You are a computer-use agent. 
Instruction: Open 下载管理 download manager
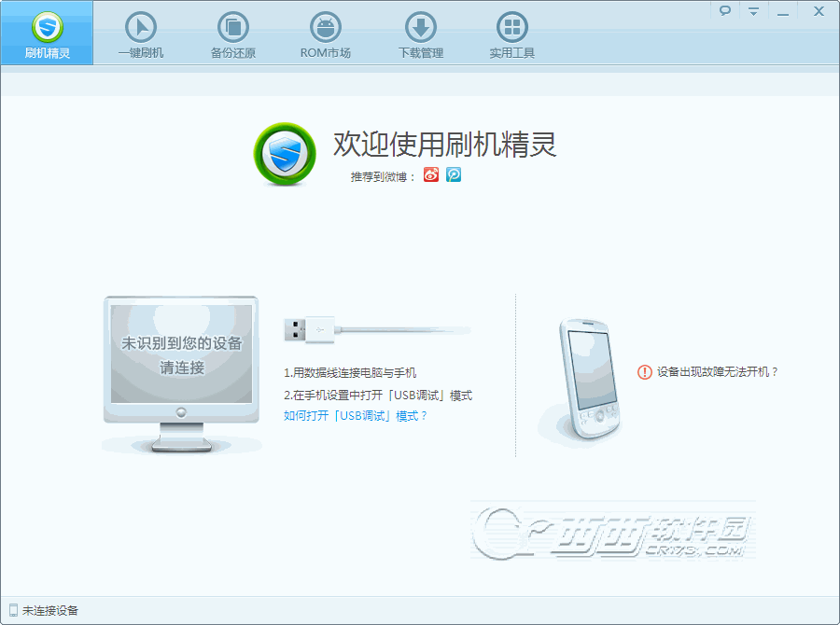(x=420, y=35)
